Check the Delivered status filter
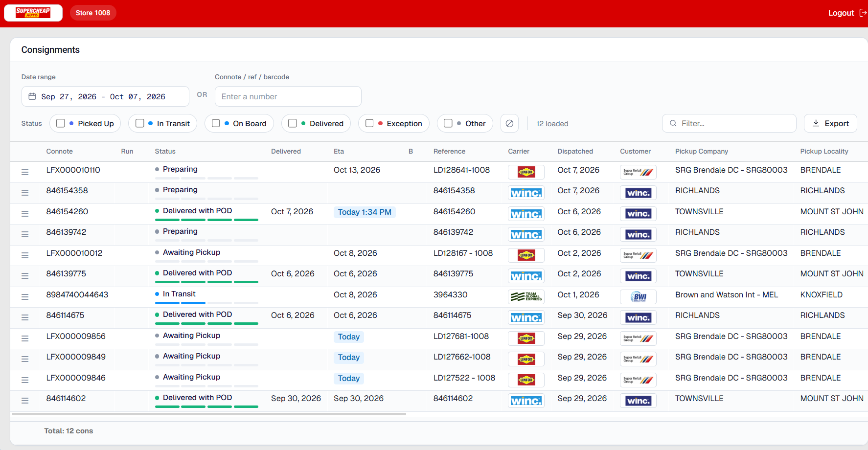Screen dimensions: 868x450 [x=293, y=123]
